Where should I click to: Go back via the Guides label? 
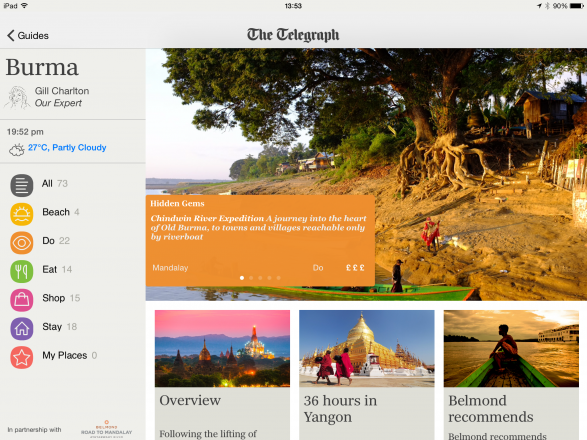(33, 36)
